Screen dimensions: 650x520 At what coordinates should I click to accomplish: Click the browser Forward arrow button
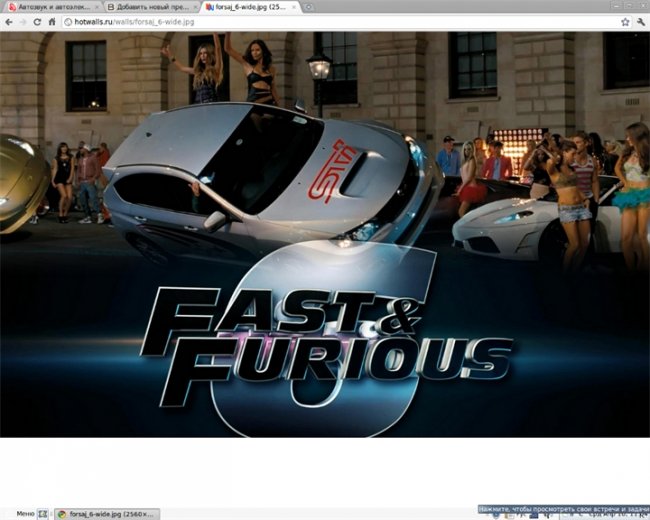[x=23, y=21]
